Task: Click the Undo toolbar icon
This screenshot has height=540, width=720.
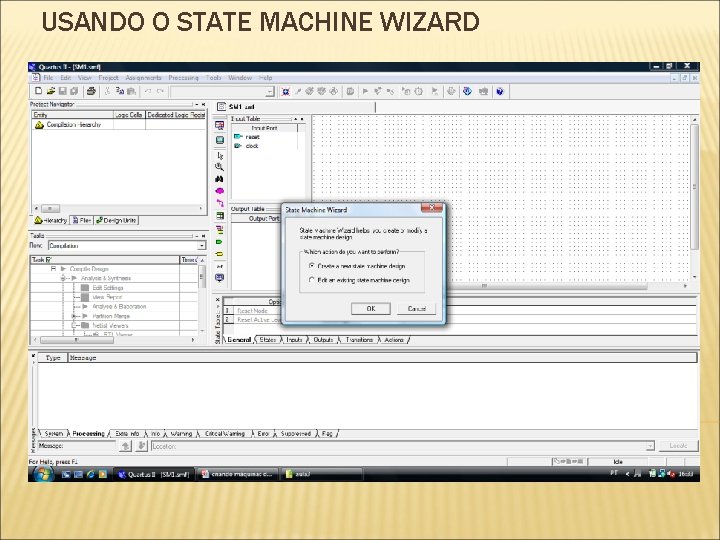Action: 148,91
